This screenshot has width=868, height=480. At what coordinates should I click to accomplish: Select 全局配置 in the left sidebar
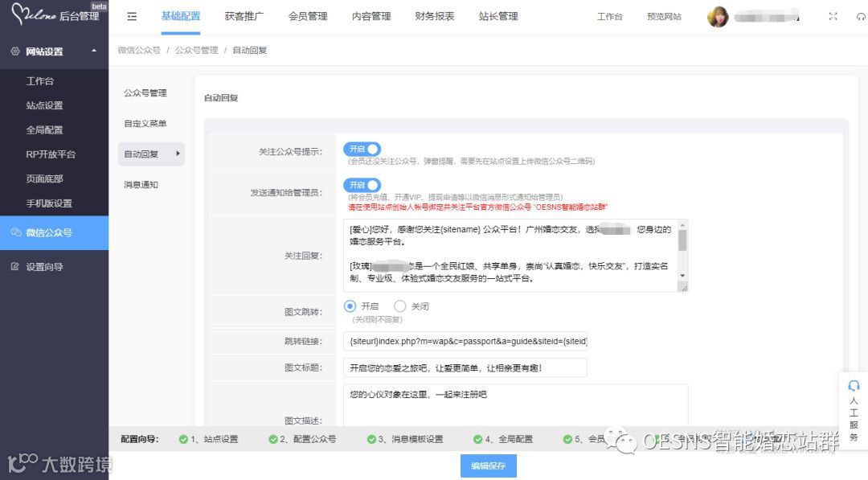pyautogui.click(x=44, y=129)
